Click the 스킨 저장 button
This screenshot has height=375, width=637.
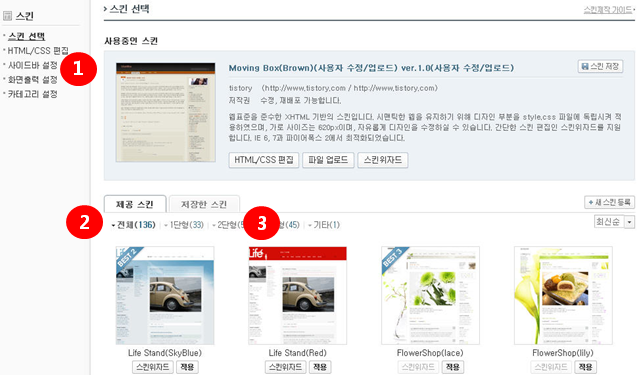600,66
